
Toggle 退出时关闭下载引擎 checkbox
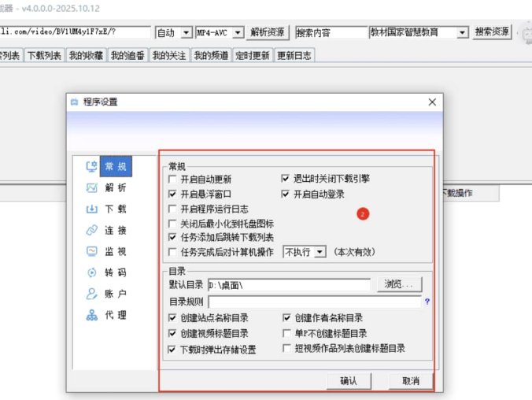286,178
